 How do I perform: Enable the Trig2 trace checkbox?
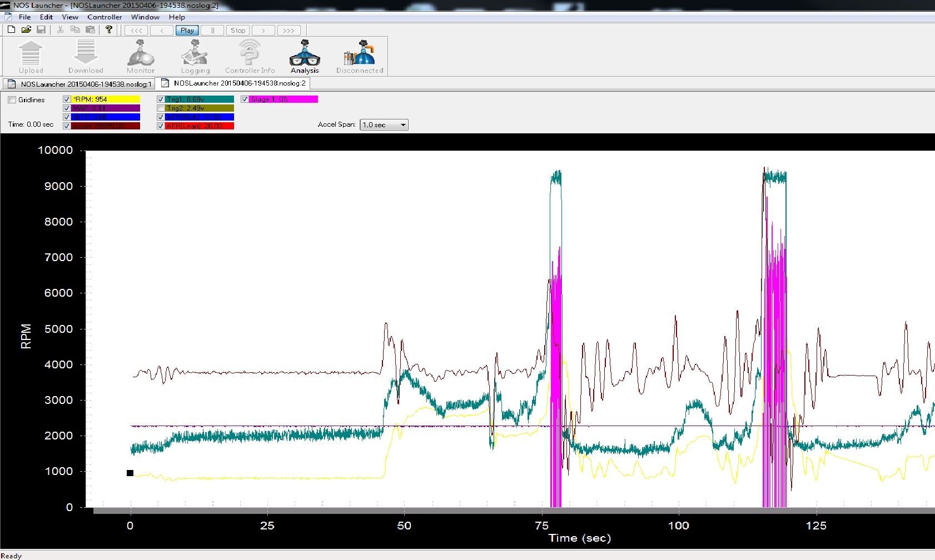pos(161,108)
